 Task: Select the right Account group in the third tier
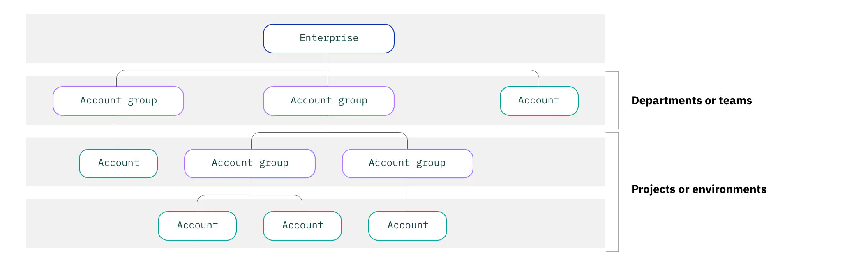point(407,163)
